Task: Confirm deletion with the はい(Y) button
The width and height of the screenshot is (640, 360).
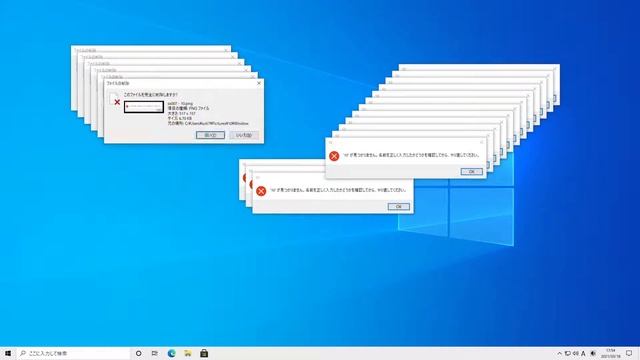Action: point(210,135)
